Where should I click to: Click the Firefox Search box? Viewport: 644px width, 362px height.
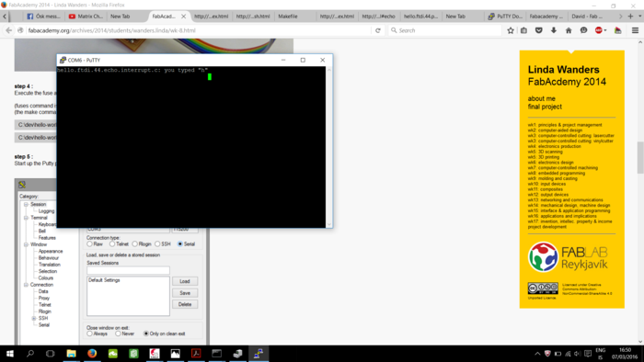click(444, 30)
